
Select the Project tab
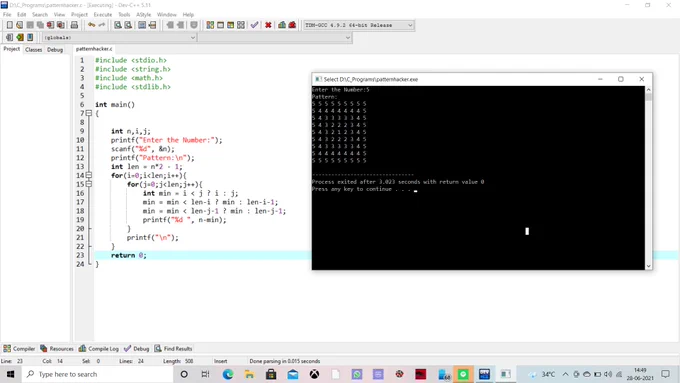[x=12, y=49]
